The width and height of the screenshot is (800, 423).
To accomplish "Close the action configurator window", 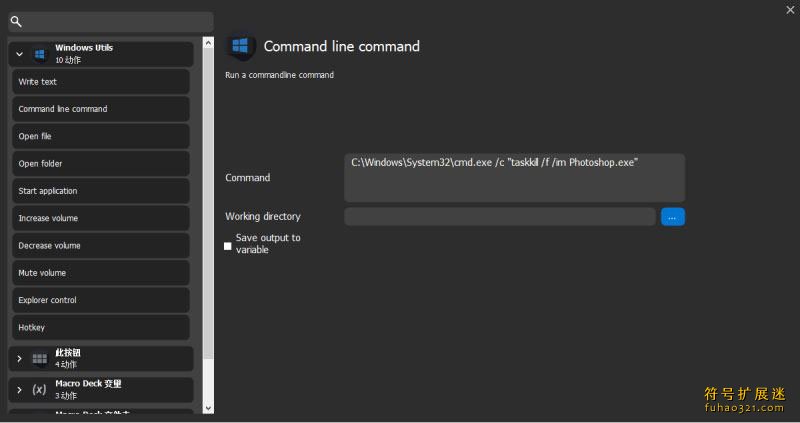I will click(x=790, y=10).
